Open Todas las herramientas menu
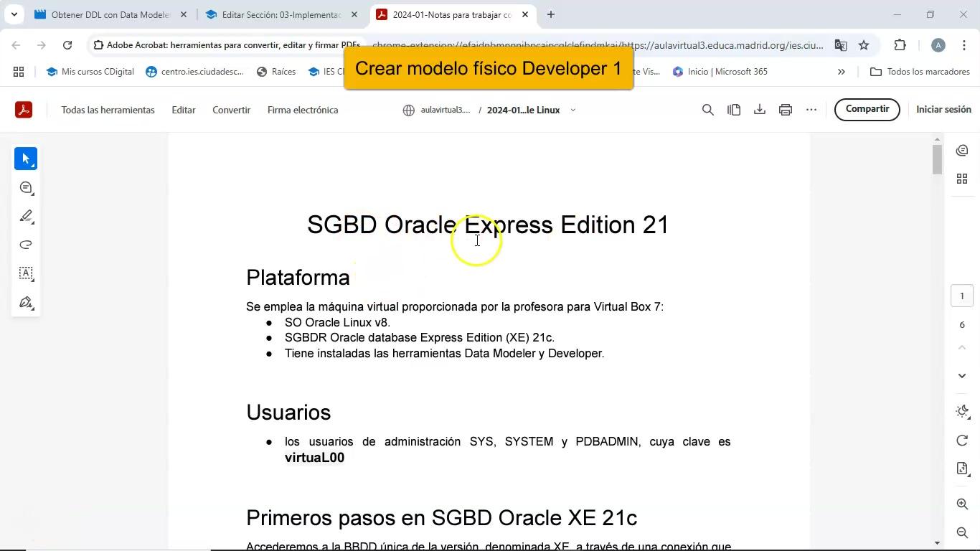Viewport: 980px width, 551px height. point(108,110)
